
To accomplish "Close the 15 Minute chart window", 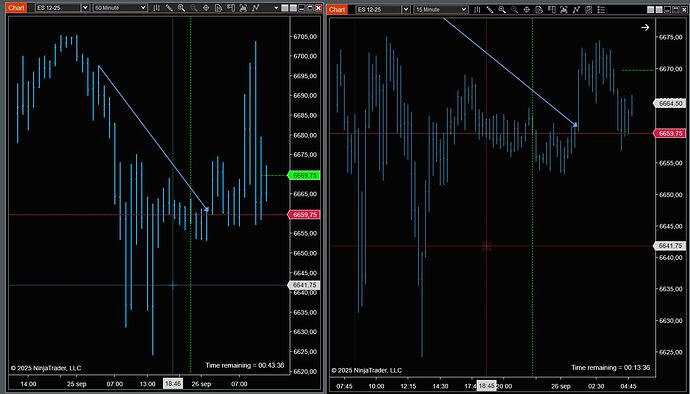I will [684, 10].
